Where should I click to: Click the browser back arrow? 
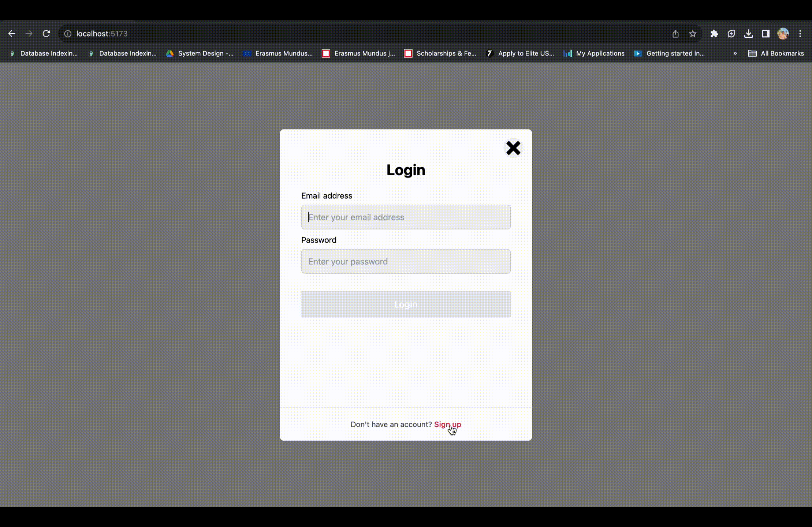pyautogui.click(x=12, y=34)
